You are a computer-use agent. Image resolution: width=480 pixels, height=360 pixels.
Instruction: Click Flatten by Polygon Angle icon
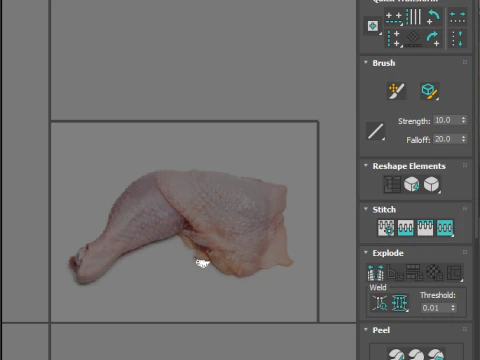[395, 273]
